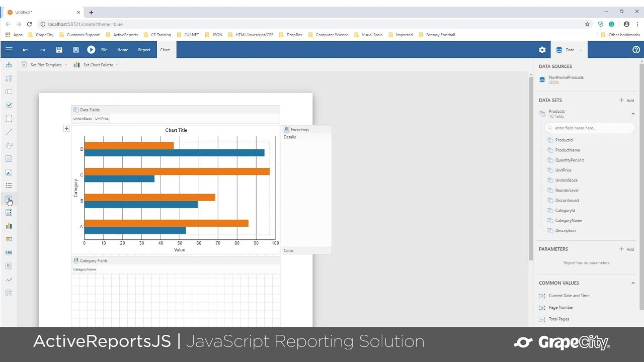Select the FormattedText tool in the sidebar

point(9,266)
